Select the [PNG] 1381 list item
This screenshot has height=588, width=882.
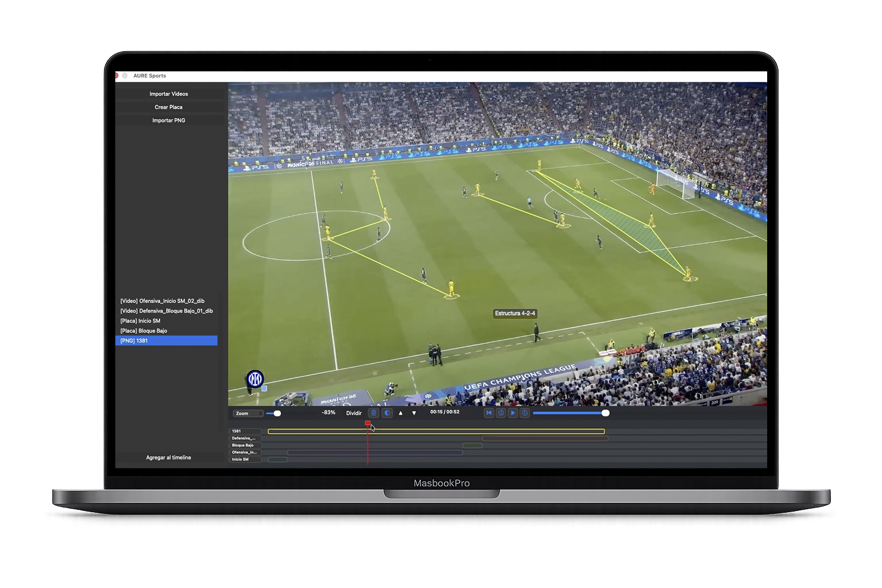(x=167, y=341)
